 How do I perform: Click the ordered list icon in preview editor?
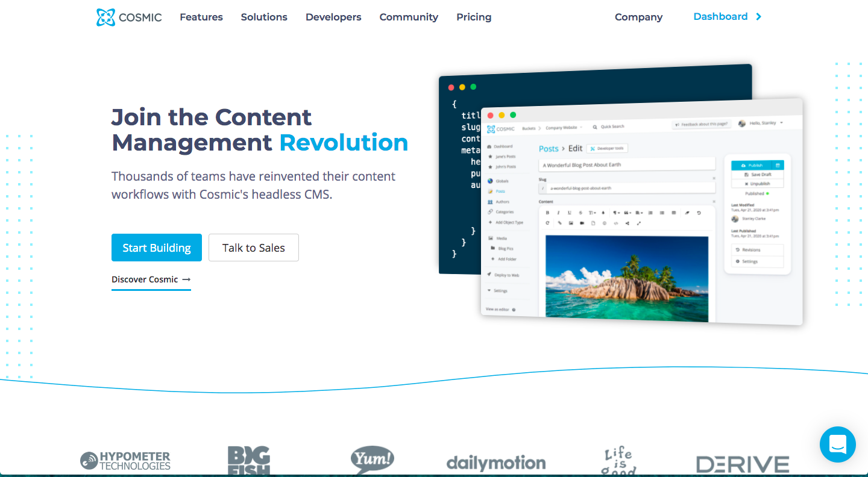(650, 213)
